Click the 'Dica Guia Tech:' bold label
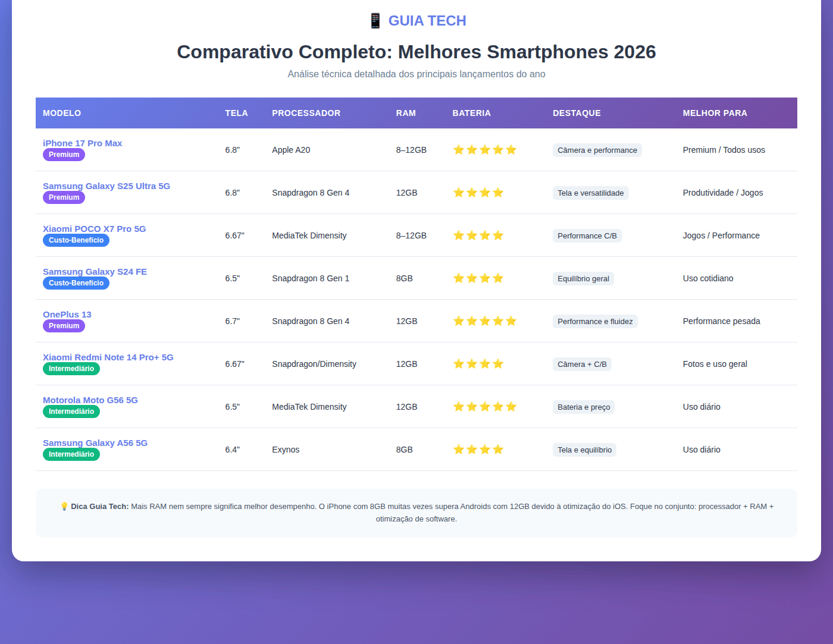 pos(100,507)
